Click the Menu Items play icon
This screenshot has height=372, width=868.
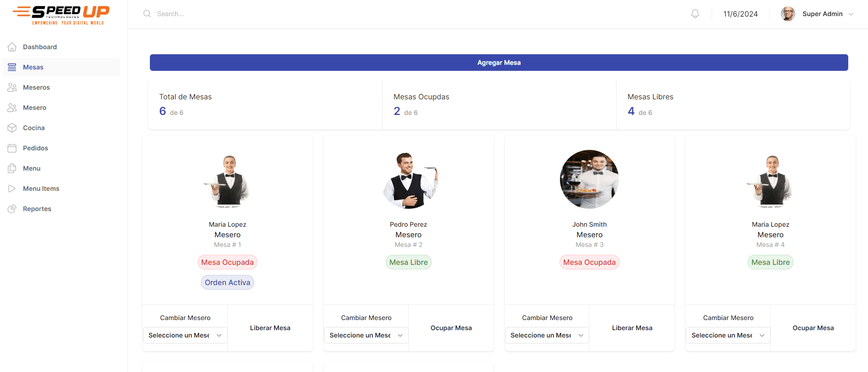tap(12, 189)
